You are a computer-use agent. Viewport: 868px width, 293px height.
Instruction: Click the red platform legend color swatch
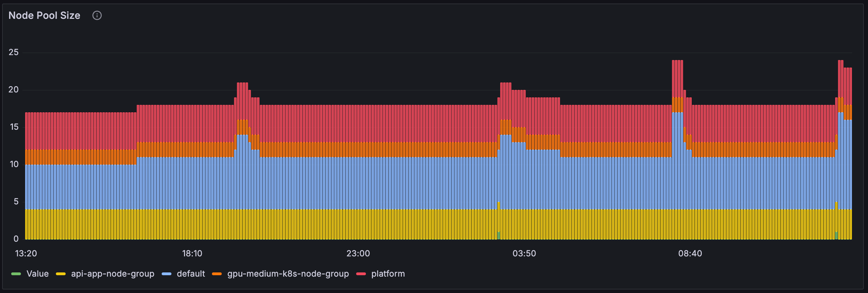tap(361, 274)
